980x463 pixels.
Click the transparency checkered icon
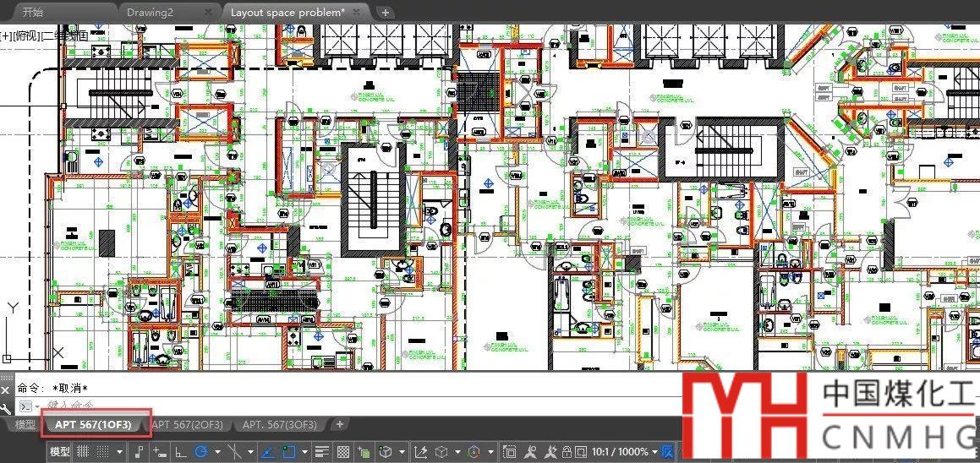pos(343,452)
